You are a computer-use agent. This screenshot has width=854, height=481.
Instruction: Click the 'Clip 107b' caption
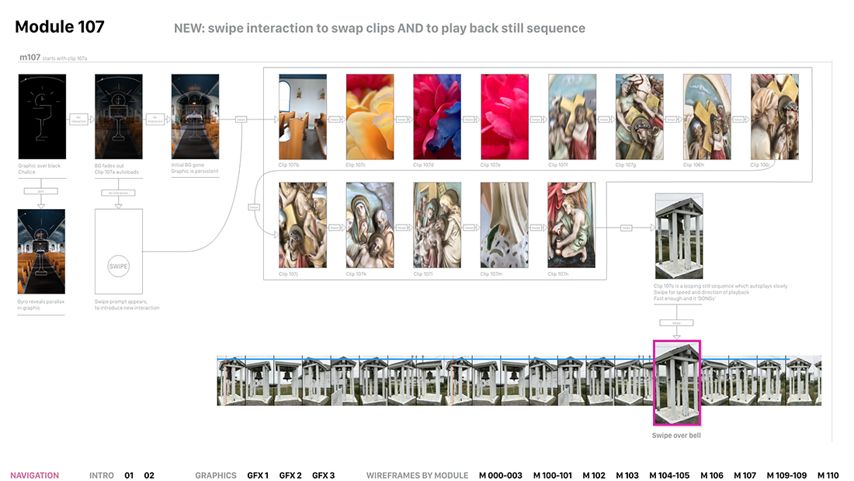289,165
